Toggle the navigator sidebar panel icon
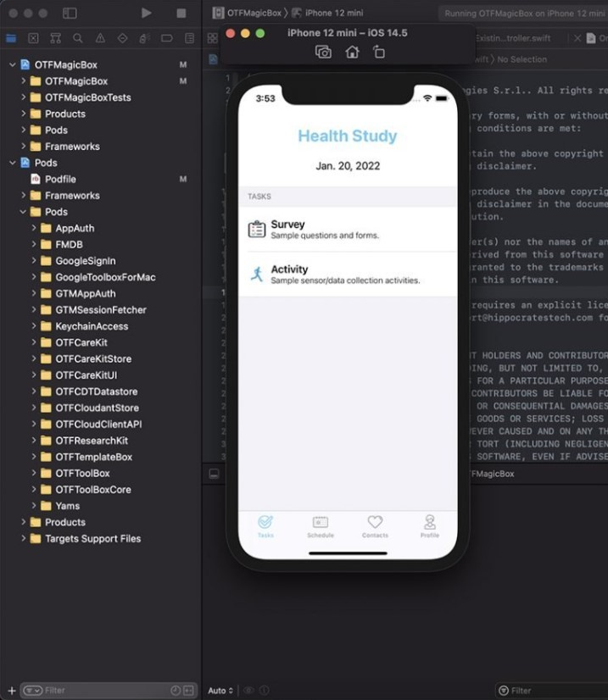Screen dimensions: 608x700 coord(70,13)
